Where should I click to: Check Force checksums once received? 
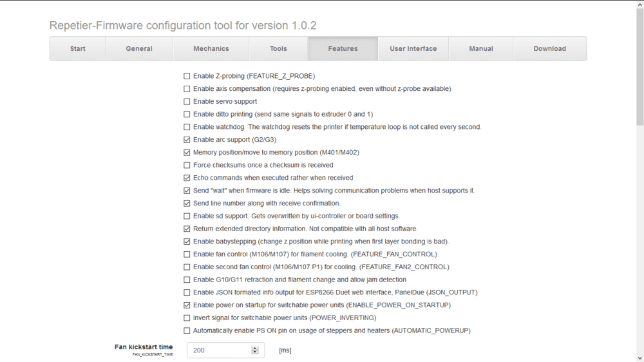187,166
